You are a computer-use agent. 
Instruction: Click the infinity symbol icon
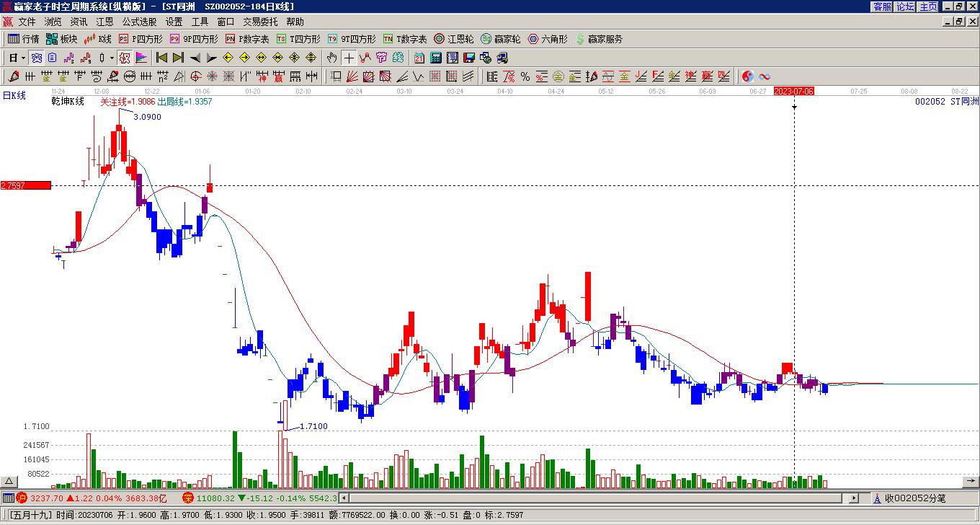[x=765, y=76]
